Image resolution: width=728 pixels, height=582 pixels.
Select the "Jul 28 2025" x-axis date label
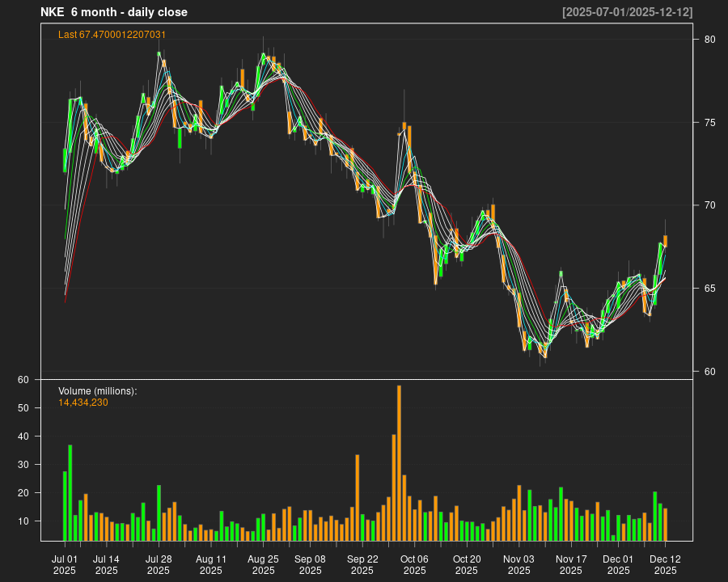(x=159, y=564)
